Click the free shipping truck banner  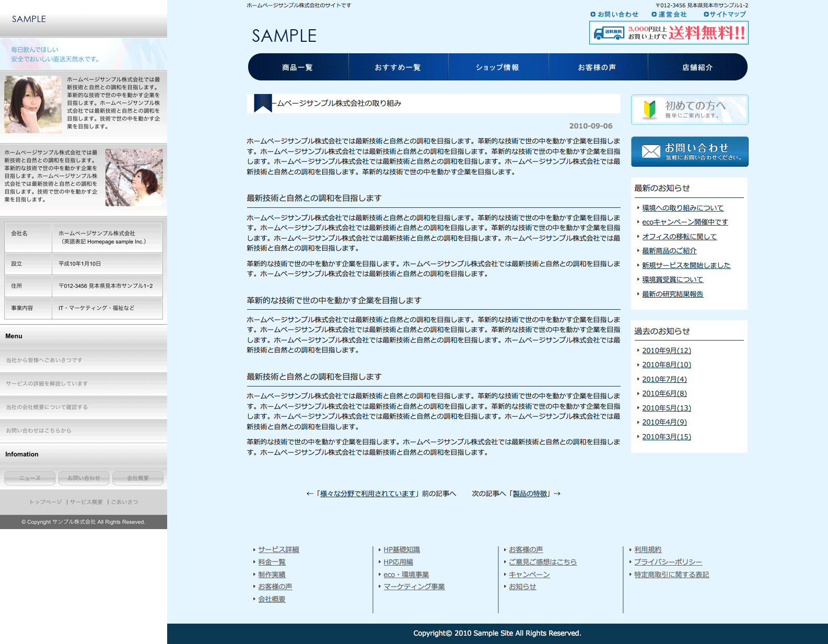pyautogui.click(x=668, y=33)
